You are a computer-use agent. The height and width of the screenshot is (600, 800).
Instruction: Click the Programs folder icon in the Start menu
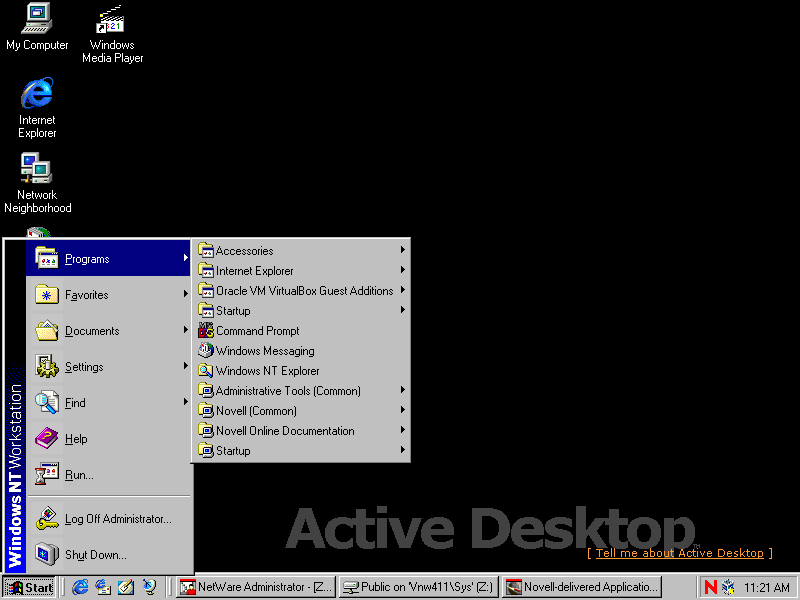pos(46,258)
